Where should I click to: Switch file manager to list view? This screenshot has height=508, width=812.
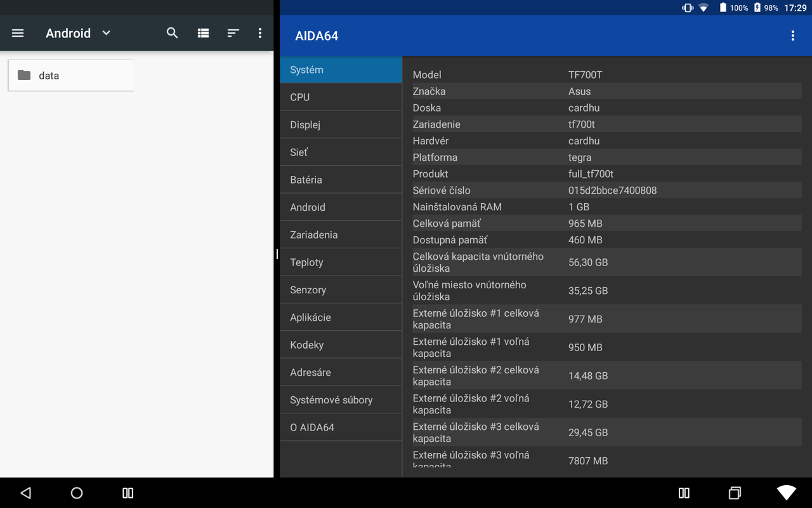203,33
